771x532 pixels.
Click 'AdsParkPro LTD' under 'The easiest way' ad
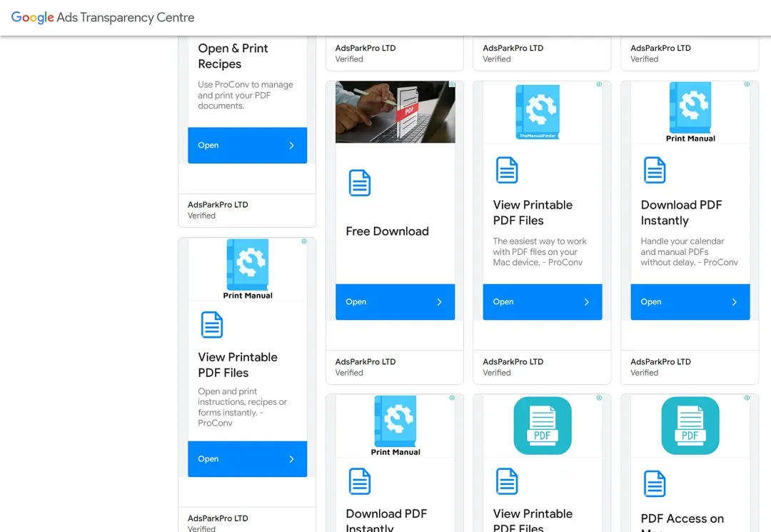513,362
